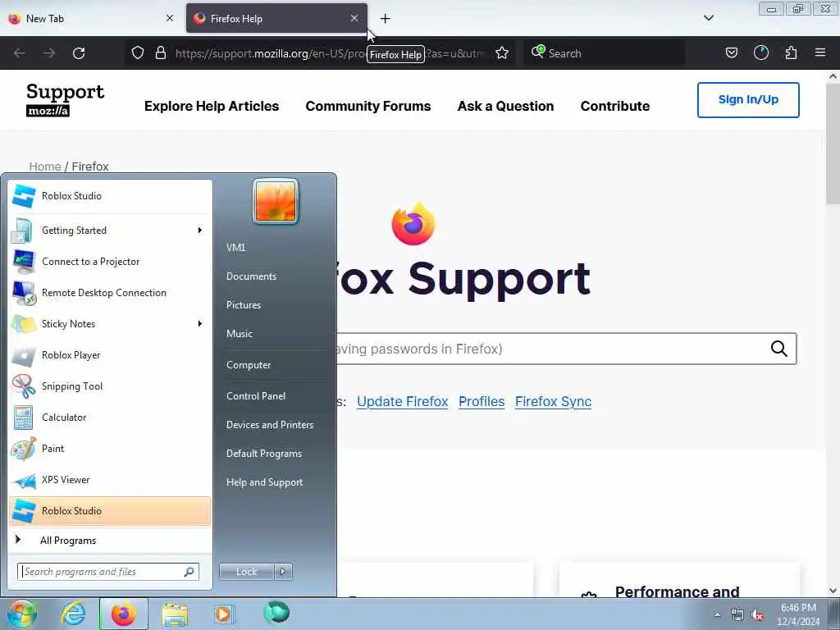Open tracking protection shield icon
The width and height of the screenshot is (840, 630).
click(x=138, y=53)
